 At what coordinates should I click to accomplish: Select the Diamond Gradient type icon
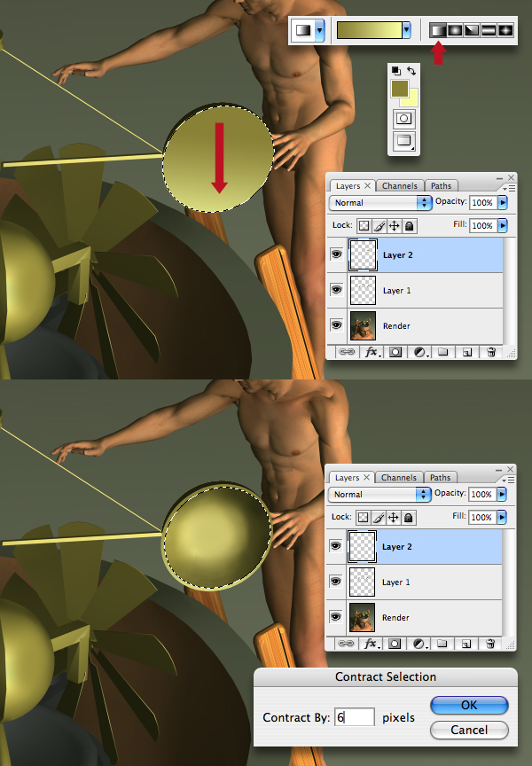coord(505,30)
